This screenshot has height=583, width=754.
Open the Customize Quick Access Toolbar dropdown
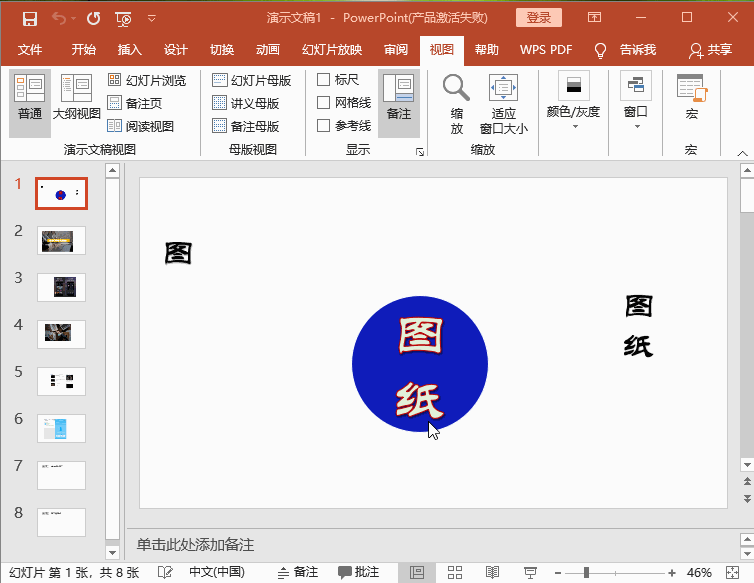point(151,19)
